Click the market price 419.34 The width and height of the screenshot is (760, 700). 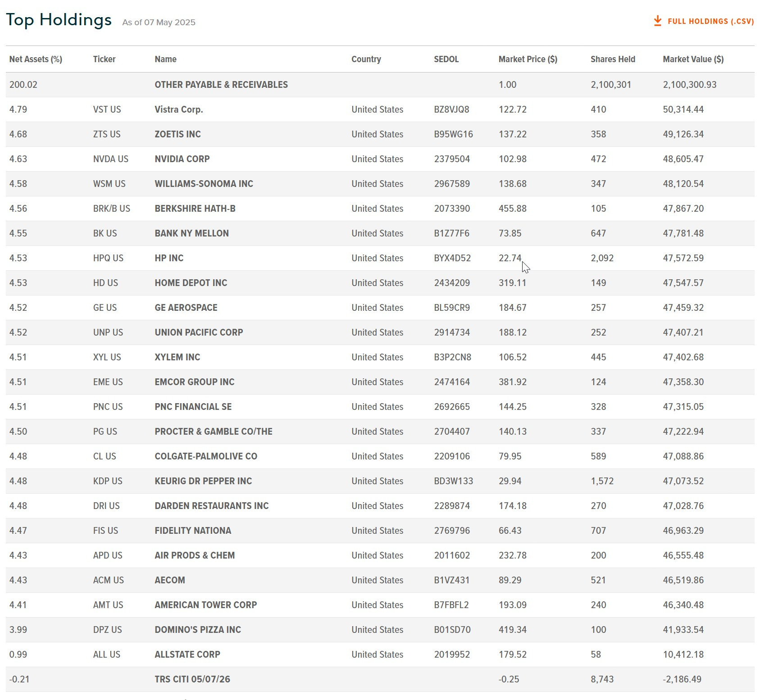coord(513,630)
